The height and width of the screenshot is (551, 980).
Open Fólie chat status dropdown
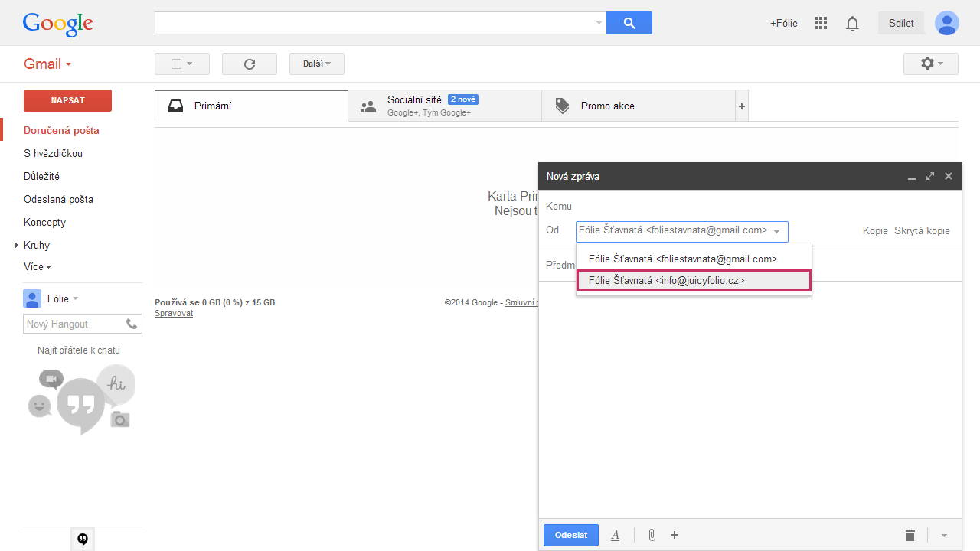(75, 298)
